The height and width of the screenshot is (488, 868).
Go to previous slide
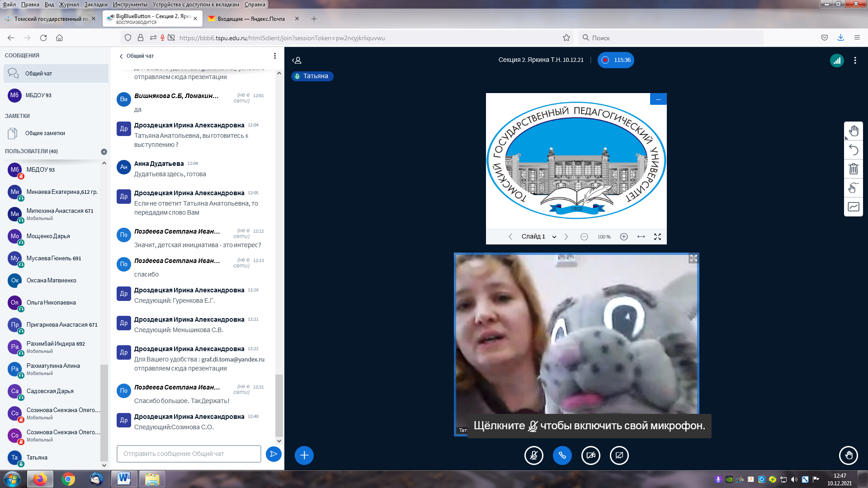[510, 237]
